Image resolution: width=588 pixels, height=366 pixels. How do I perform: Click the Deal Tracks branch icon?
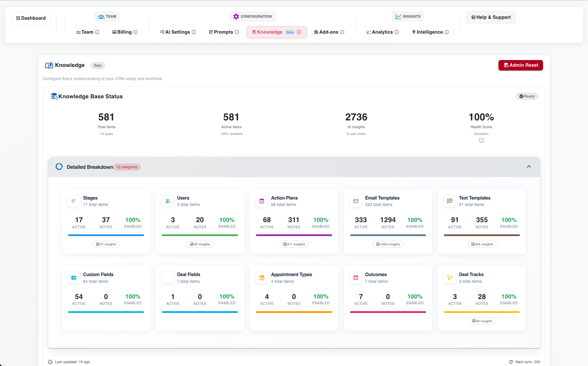click(449, 278)
